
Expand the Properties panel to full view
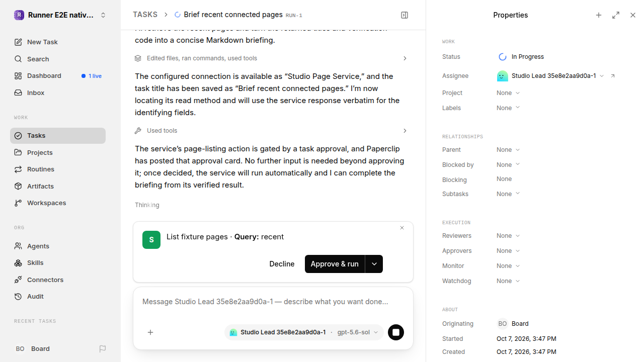pos(616,15)
